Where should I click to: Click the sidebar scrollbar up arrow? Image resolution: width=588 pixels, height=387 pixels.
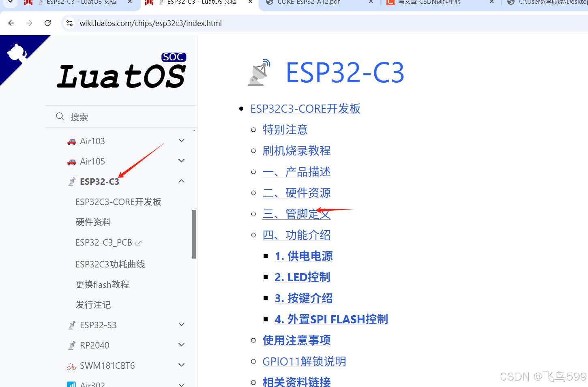point(194,131)
